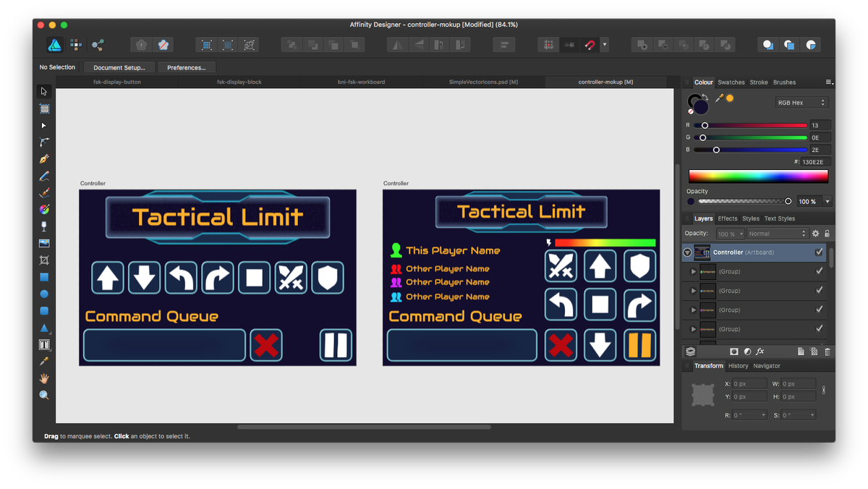Open the Normal blend mode dropdown
The width and height of the screenshot is (868, 489).
777,234
